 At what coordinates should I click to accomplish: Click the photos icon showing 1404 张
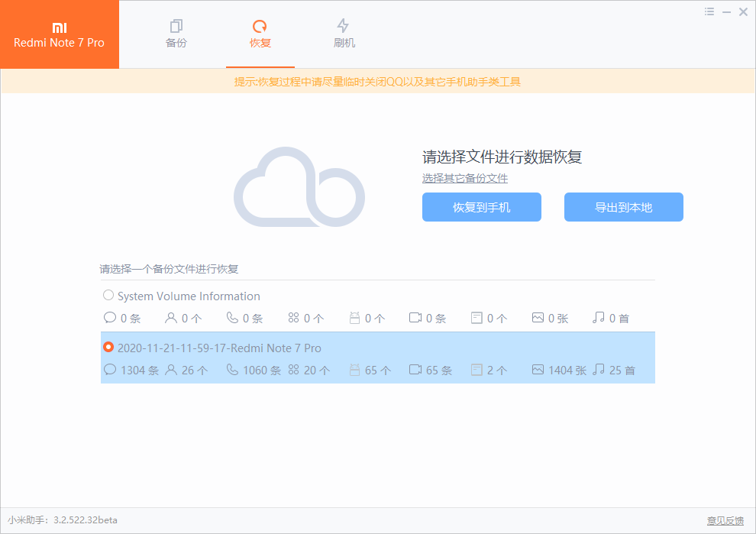click(x=538, y=370)
